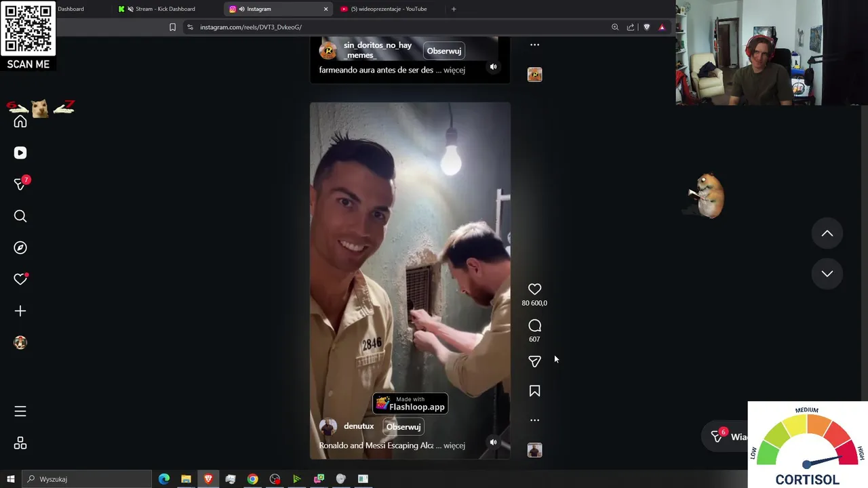Share the denutux reel
The image size is (868, 488).
534,361
